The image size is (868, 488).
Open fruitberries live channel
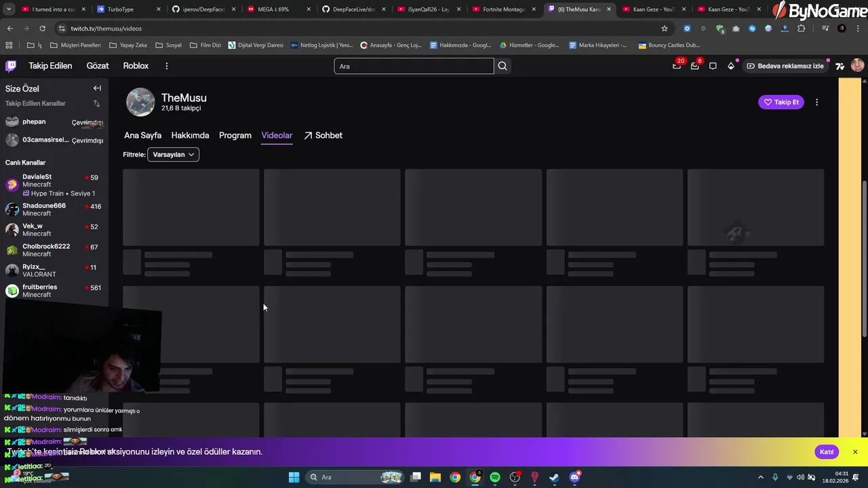[x=54, y=291]
